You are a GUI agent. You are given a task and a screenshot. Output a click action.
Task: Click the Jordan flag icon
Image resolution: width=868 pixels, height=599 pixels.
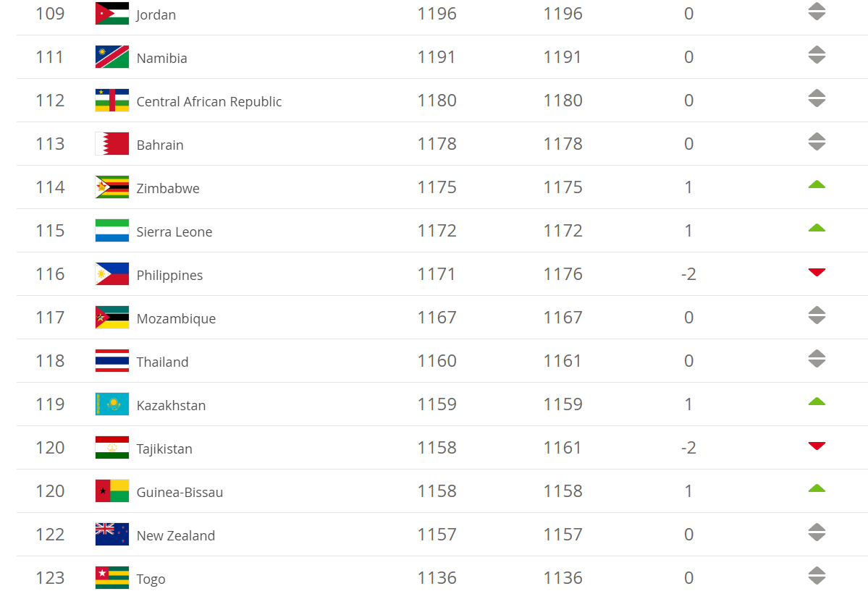(x=112, y=14)
